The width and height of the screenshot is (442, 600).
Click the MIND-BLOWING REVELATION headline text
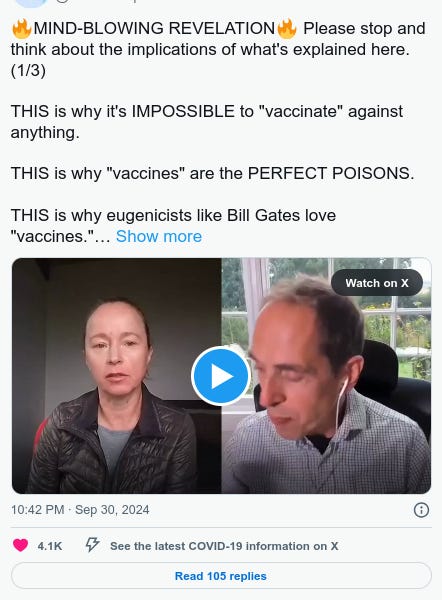[x=154, y=29]
